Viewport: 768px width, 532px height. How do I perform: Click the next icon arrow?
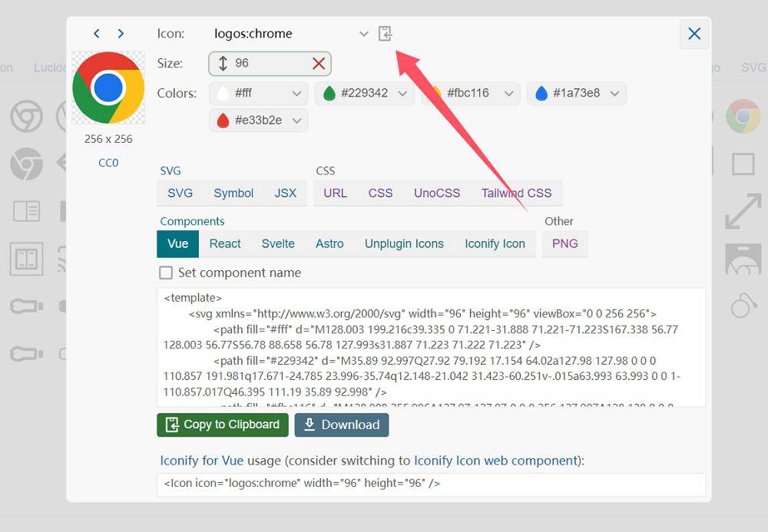[x=121, y=34]
